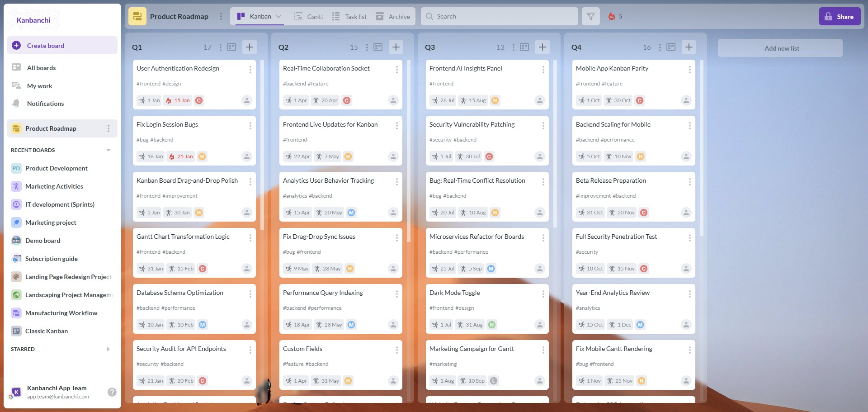
Task: Click Add new list
Action: click(779, 48)
